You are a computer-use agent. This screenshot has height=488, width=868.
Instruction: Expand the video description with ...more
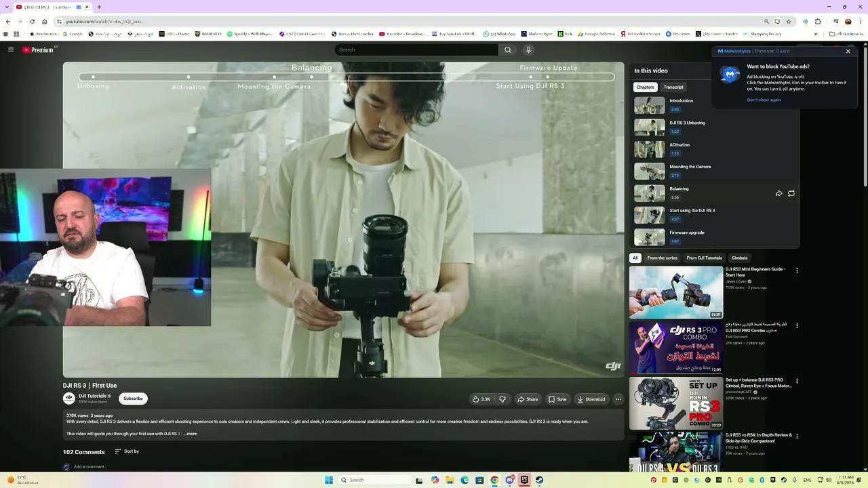coord(191,434)
